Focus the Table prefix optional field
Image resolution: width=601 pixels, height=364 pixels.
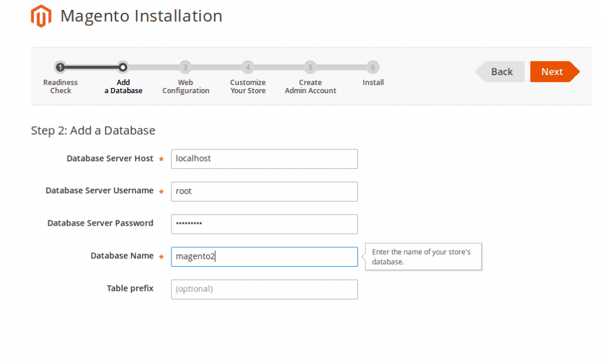click(x=265, y=290)
